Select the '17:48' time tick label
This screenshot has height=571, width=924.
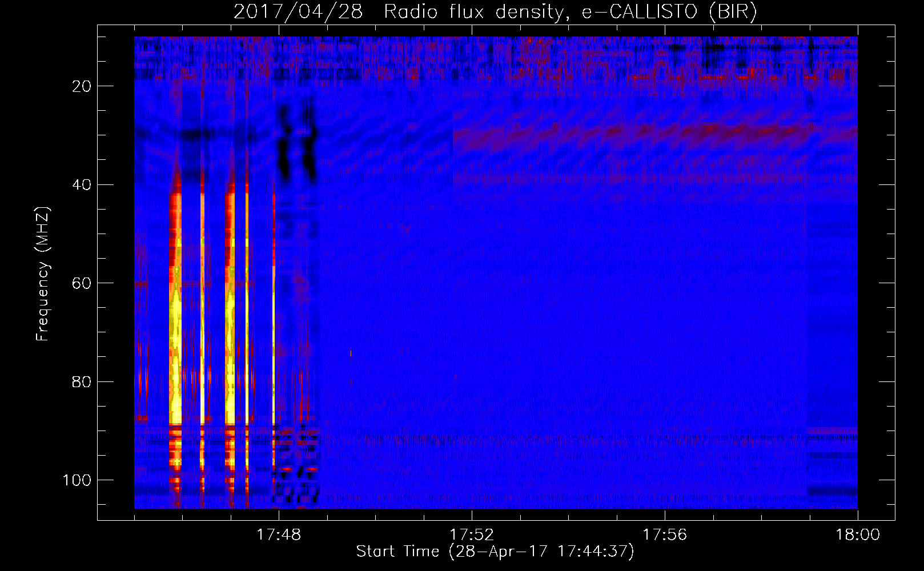tap(279, 535)
